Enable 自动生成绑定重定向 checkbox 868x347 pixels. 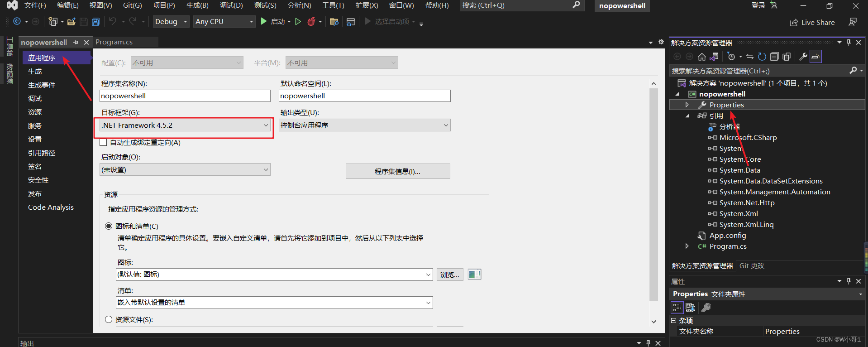coord(103,142)
